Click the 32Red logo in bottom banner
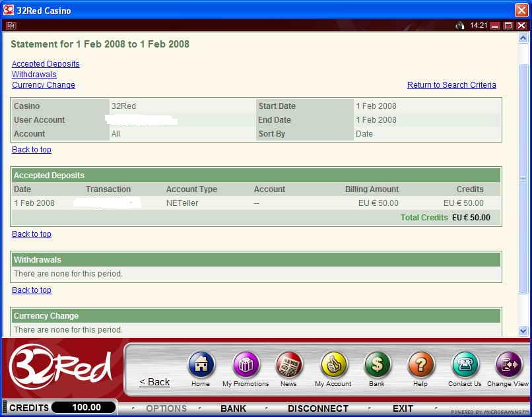 [60, 367]
